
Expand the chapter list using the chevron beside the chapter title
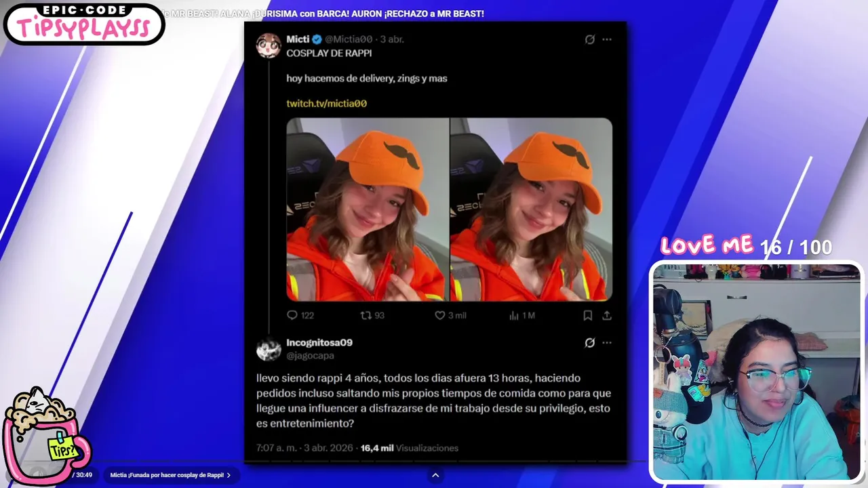(x=229, y=475)
